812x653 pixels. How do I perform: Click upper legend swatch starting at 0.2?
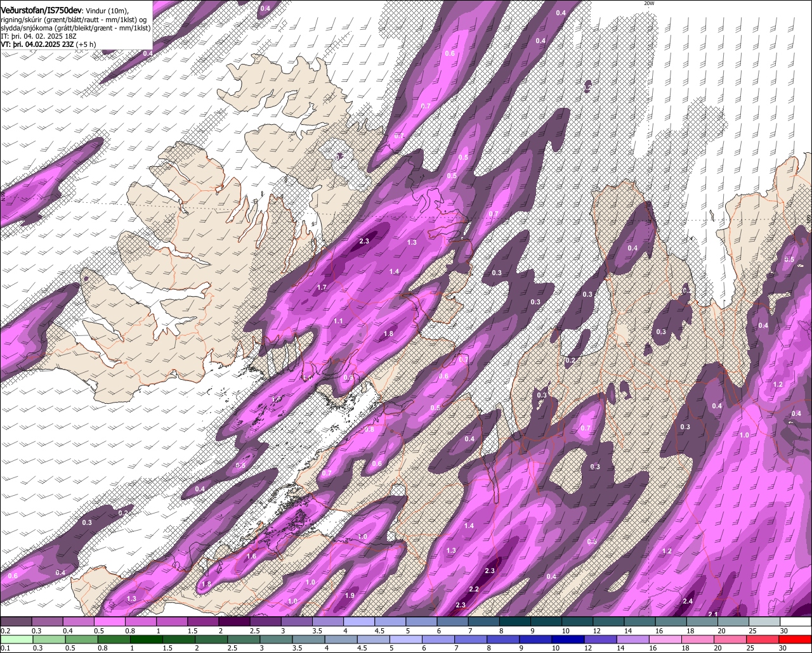16,621
